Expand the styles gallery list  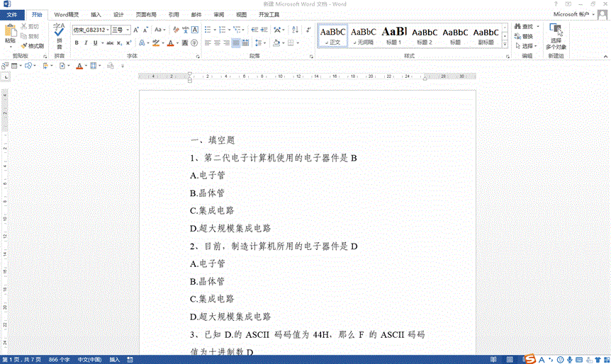[x=505, y=45]
